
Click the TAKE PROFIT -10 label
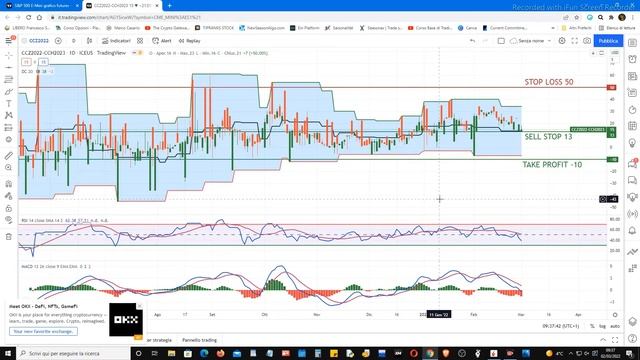[x=552, y=164]
